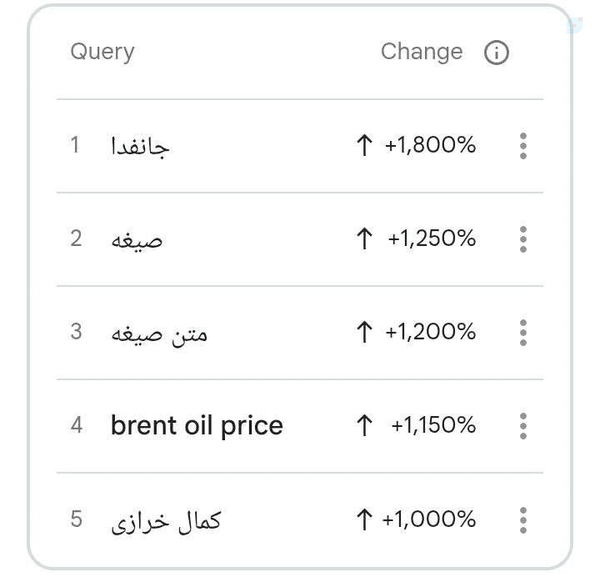Select the query جانفدا
Viewport: 600px width, 582px height.
click(140, 147)
